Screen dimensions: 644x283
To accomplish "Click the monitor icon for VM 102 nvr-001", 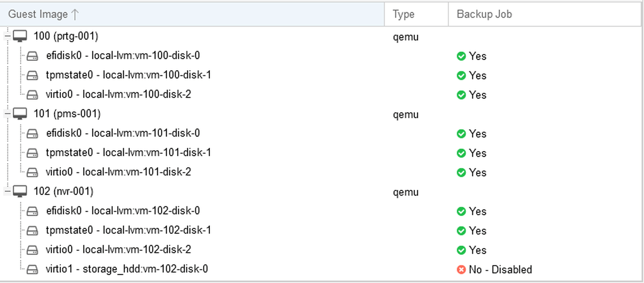I will coord(20,191).
